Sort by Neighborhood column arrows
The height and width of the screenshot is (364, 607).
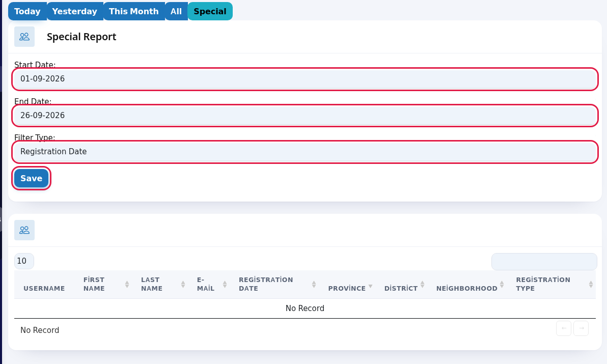tap(502, 284)
